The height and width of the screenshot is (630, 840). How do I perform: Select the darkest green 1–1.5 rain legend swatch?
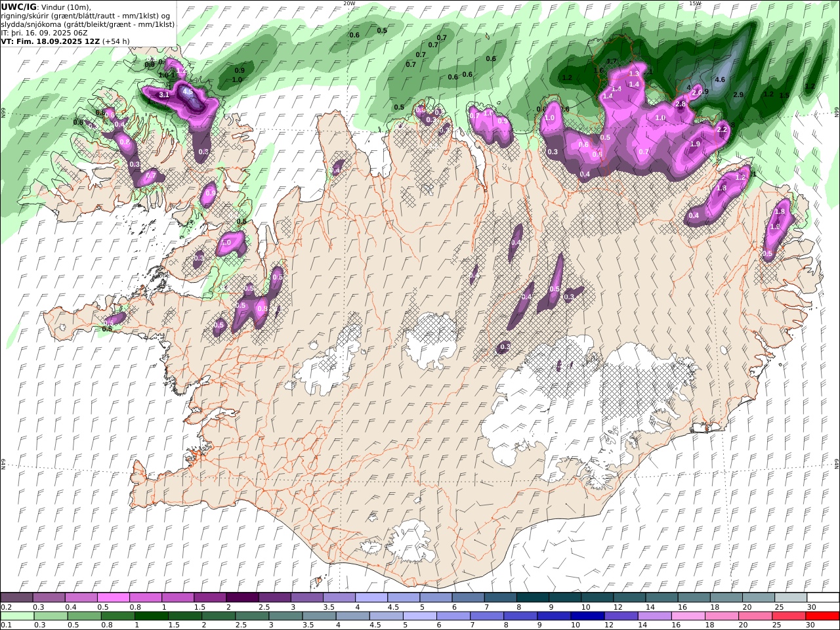(x=151, y=616)
